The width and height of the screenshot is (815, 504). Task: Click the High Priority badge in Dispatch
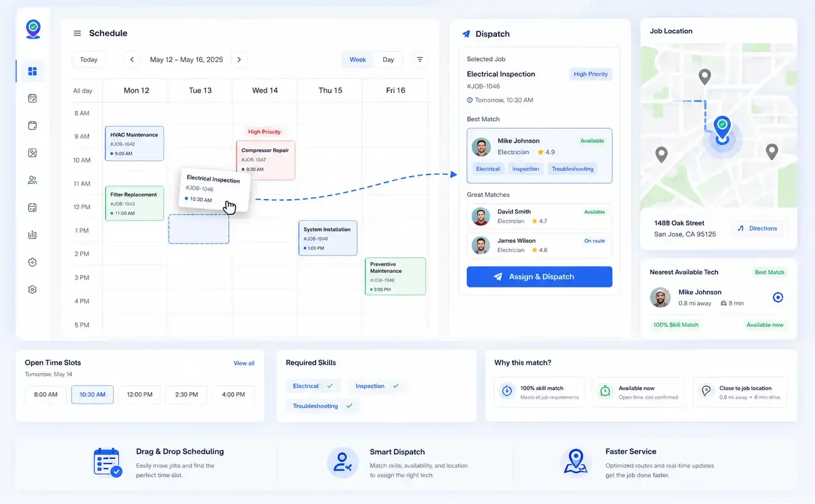(590, 74)
